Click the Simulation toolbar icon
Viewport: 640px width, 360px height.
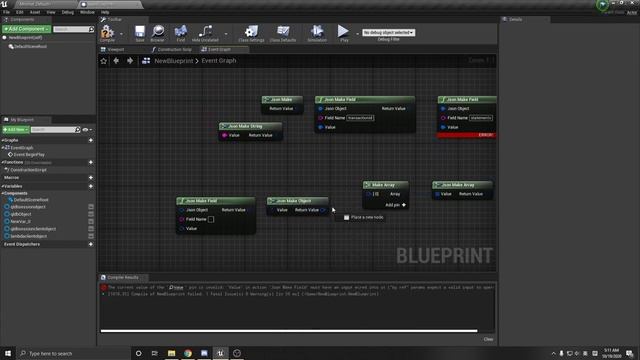pyautogui.click(x=317, y=33)
